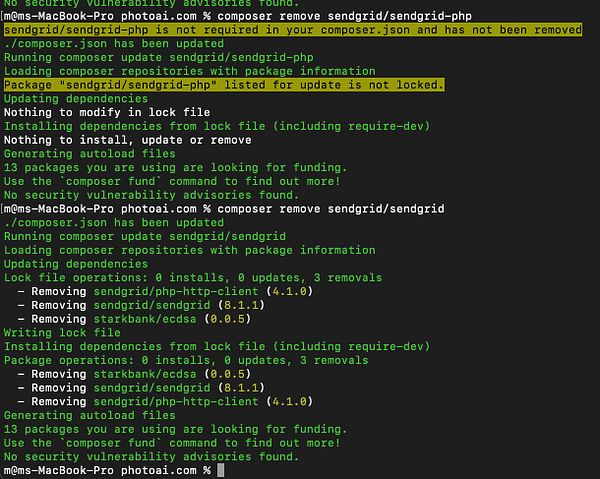Click the last '13 packages you are using' line
Image resolution: width=600 pixels, height=479 pixels.
(x=176, y=429)
